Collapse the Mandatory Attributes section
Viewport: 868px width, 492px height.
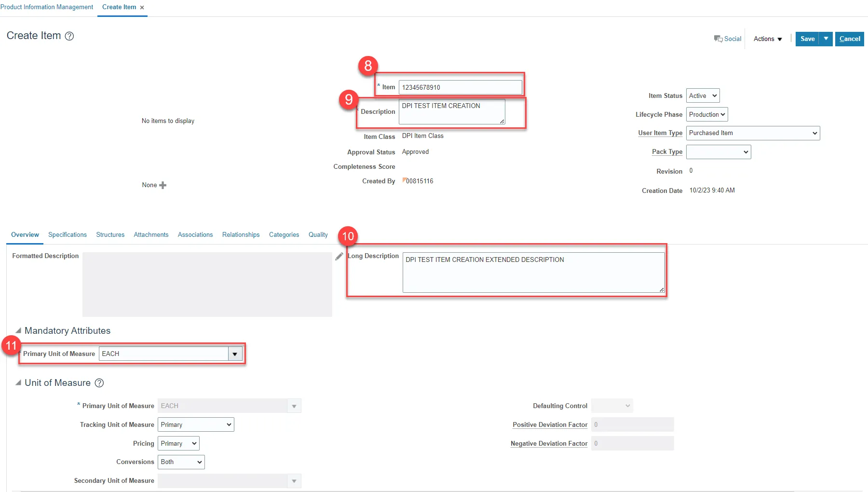click(18, 331)
